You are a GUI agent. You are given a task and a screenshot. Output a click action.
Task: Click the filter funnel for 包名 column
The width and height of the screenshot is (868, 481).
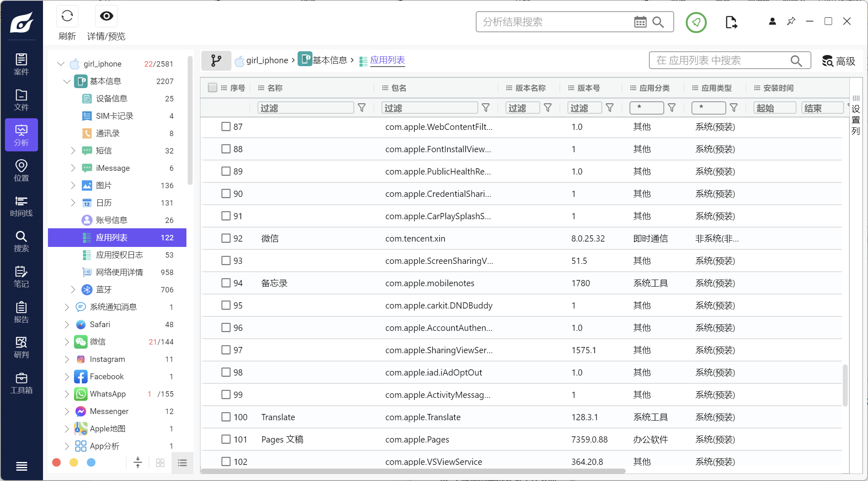(x=486, y=108)
